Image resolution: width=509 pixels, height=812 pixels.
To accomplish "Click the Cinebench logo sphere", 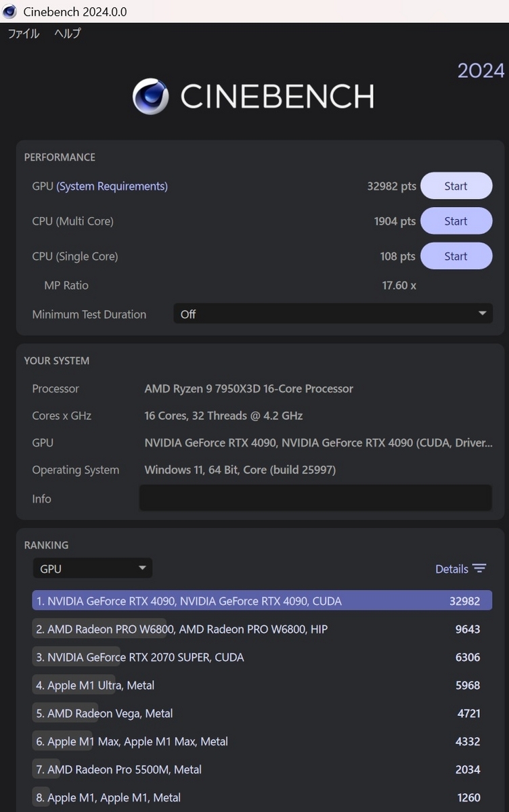I will (150, 96).
